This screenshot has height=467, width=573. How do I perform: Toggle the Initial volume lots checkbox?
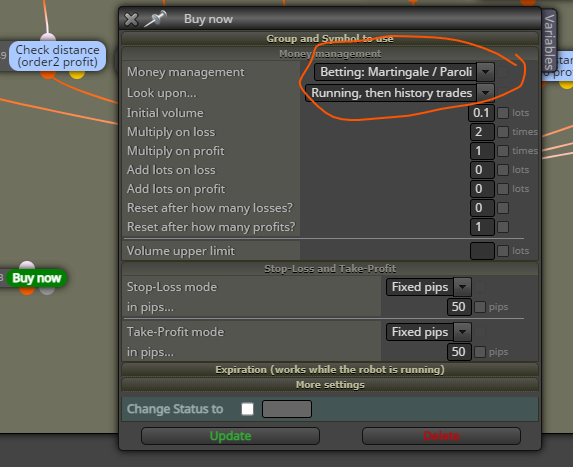pos(503,113)
